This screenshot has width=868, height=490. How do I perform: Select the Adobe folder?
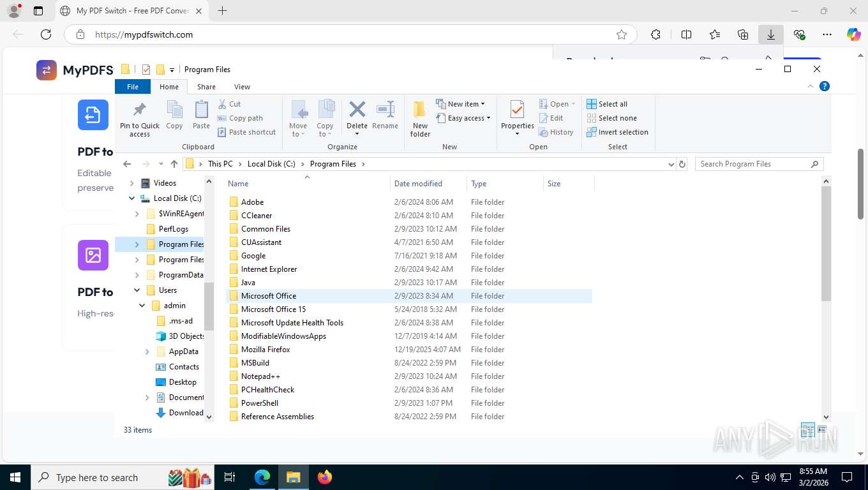[409, 202]
